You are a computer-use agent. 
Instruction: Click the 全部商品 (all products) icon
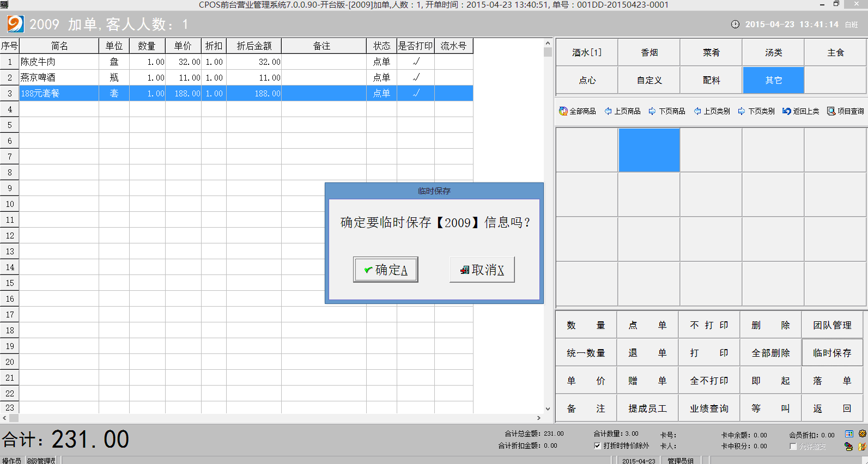(x=563, y=111)
